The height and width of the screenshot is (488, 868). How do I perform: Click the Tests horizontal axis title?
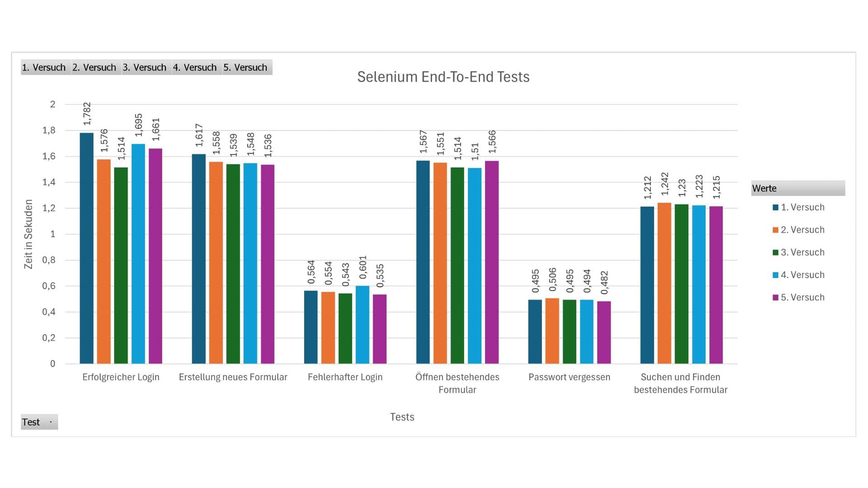[402, 417]
